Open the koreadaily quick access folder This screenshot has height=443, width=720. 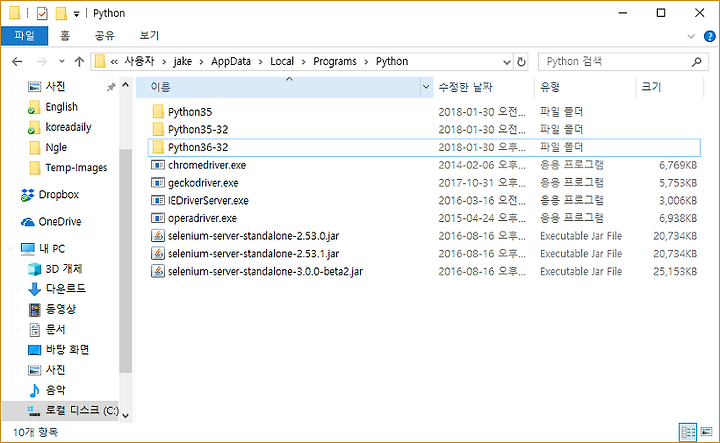coord(60,127)
